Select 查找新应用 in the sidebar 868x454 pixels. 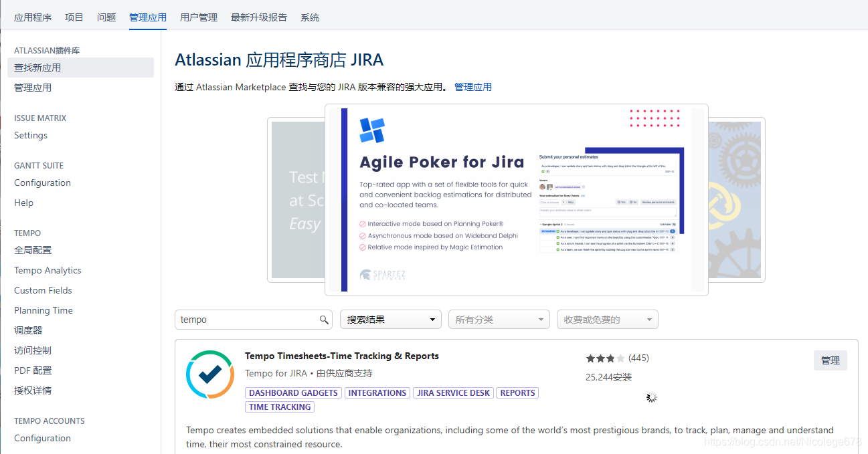tap(80, 68)
